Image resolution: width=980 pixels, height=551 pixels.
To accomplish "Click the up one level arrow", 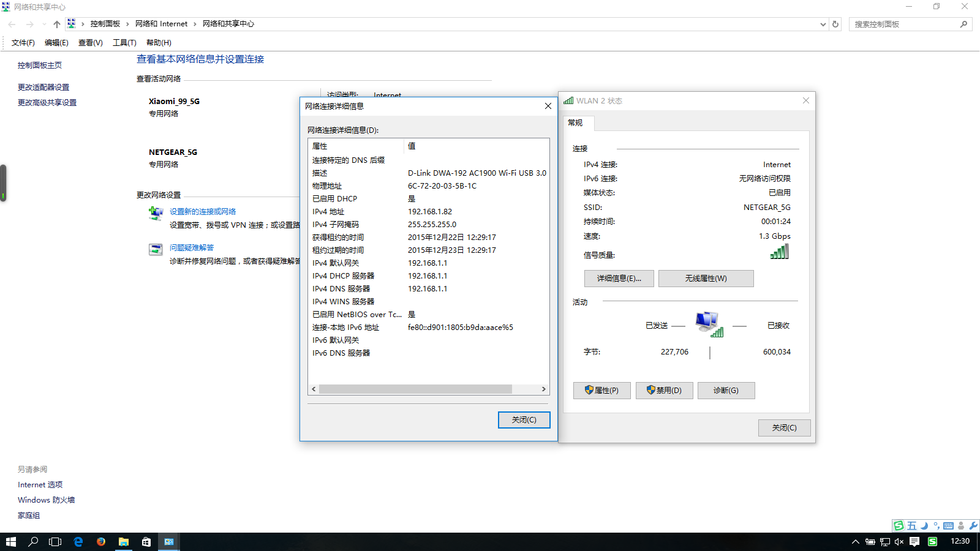I will click(x=57, y=24).
